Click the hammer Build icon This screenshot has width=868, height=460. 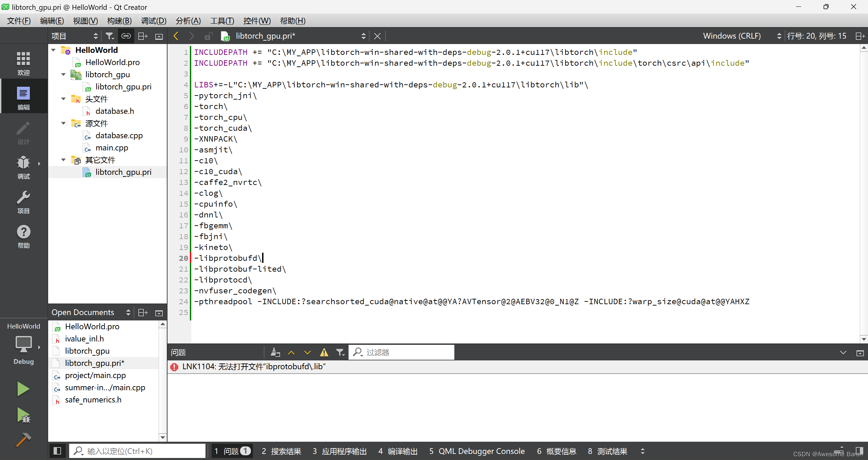(x=23, y=440)
